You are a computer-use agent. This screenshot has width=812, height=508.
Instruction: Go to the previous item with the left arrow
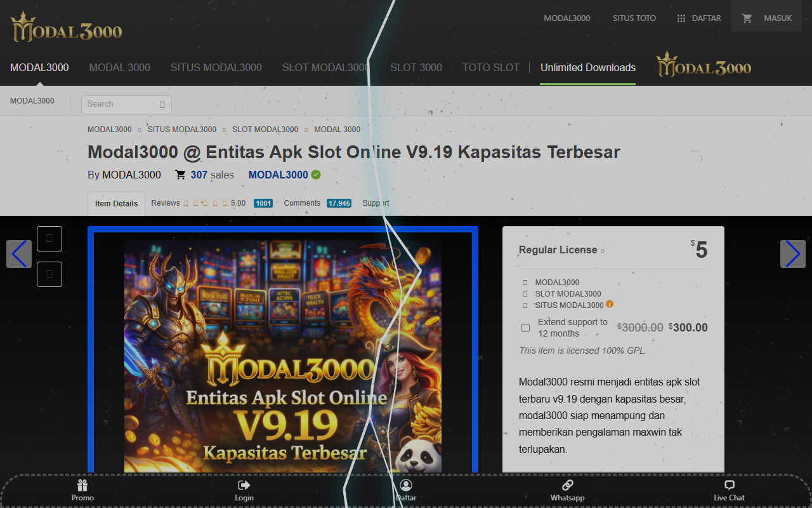[19, 254]
